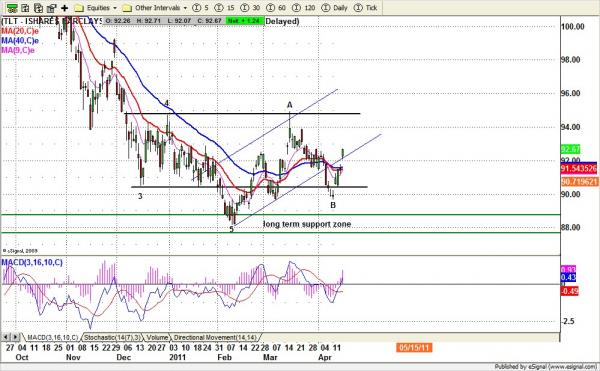The height and width of the screenshot is (371, 600).
Task: Click the L: 92.07 low value
Action: point(179,21)
